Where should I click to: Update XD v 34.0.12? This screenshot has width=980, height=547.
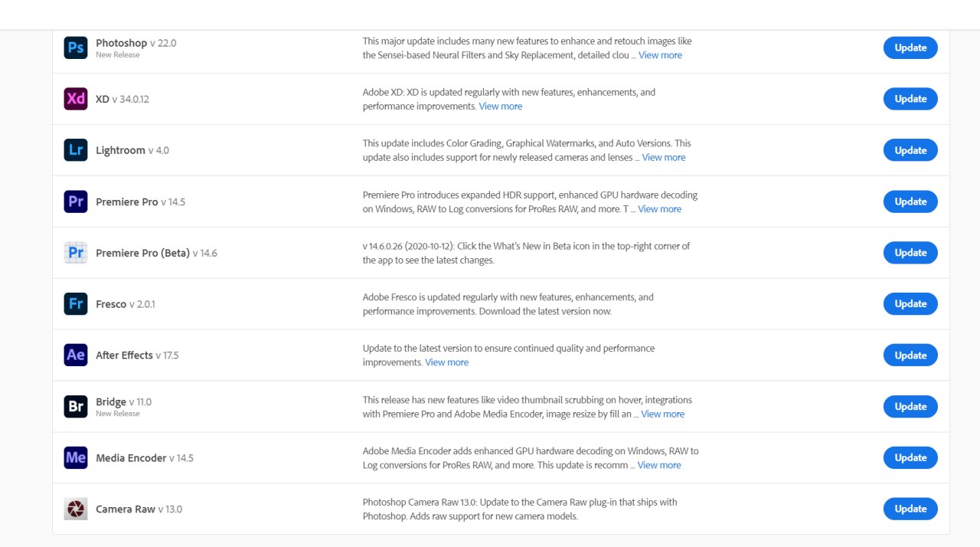point(910,99)
